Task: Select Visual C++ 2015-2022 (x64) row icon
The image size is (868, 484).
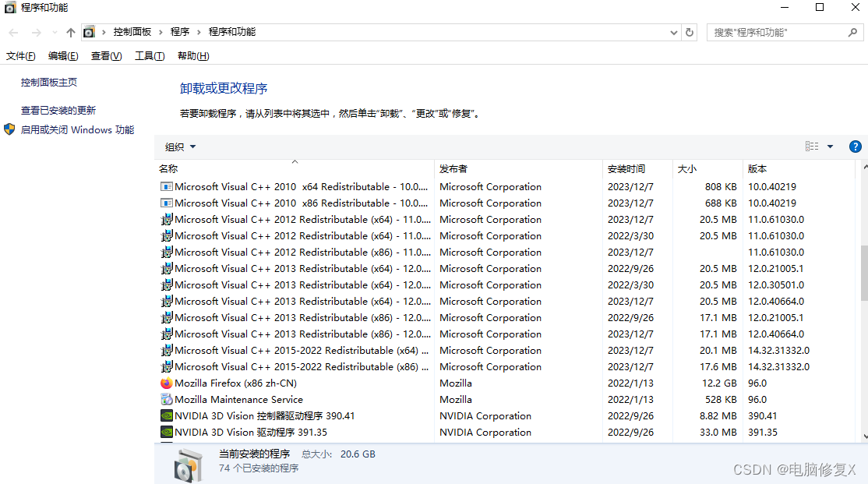Action: click(x=166, y=351)
